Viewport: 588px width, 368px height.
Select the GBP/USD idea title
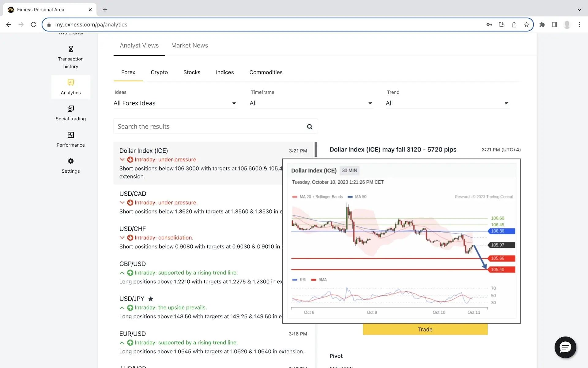click(133, 264)
